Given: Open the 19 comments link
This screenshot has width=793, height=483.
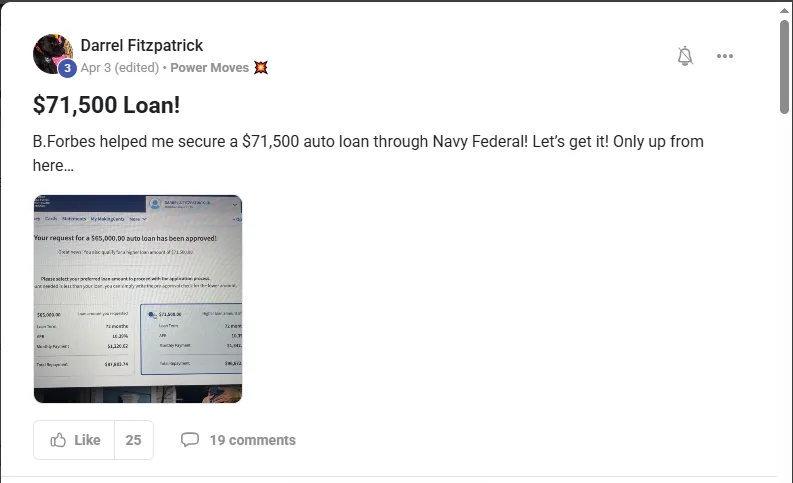Looking at the screenshot, I should coord(252,440).
